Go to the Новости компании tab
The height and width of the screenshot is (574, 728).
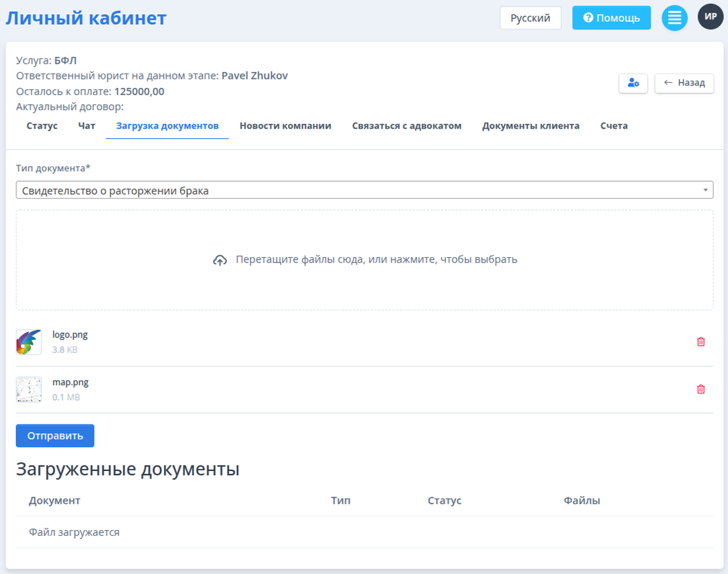[x=285, y=126]
